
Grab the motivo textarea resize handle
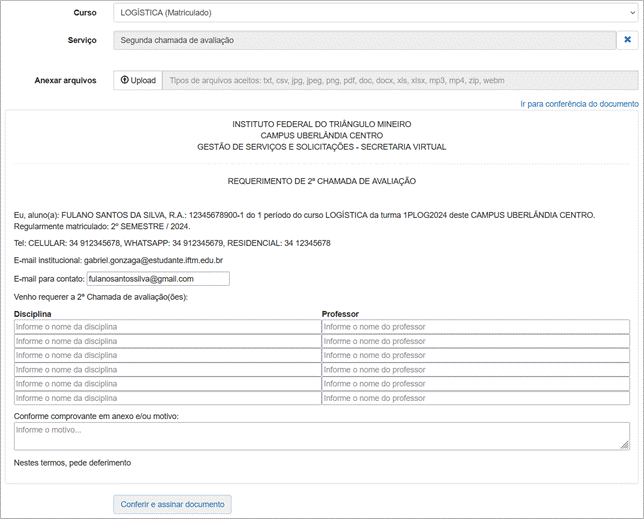pos(625,445)
